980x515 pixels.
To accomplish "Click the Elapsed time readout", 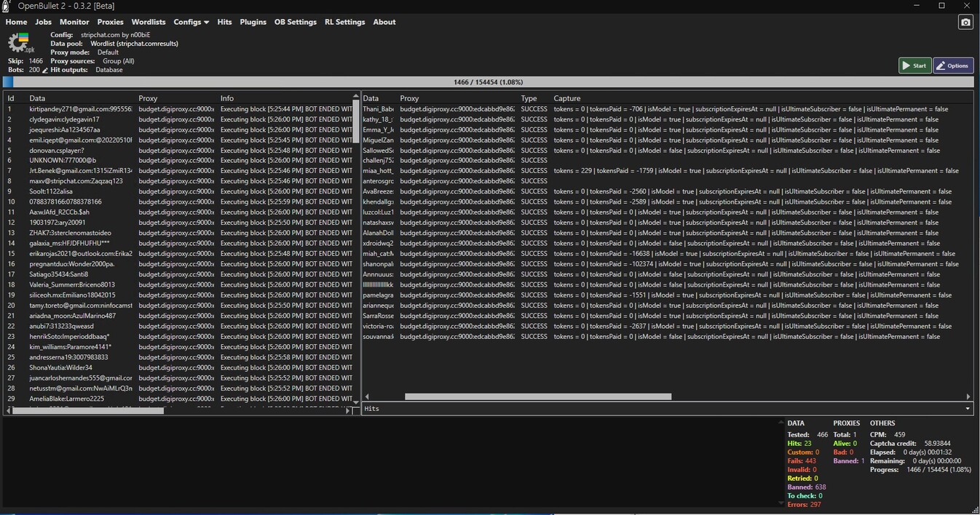I will 911,452.
